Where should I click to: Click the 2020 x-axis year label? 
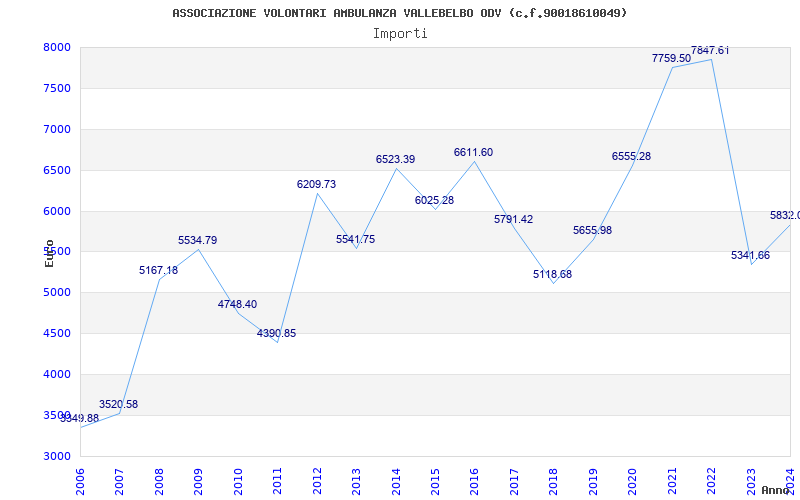pyautogui.click(x=633, y=481)
